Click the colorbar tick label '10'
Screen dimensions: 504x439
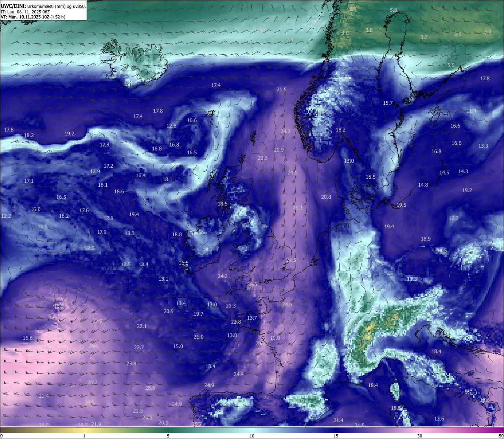point(252,436)
